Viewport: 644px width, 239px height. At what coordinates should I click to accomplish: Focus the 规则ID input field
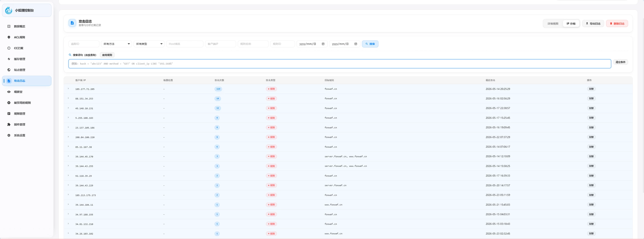282,44
